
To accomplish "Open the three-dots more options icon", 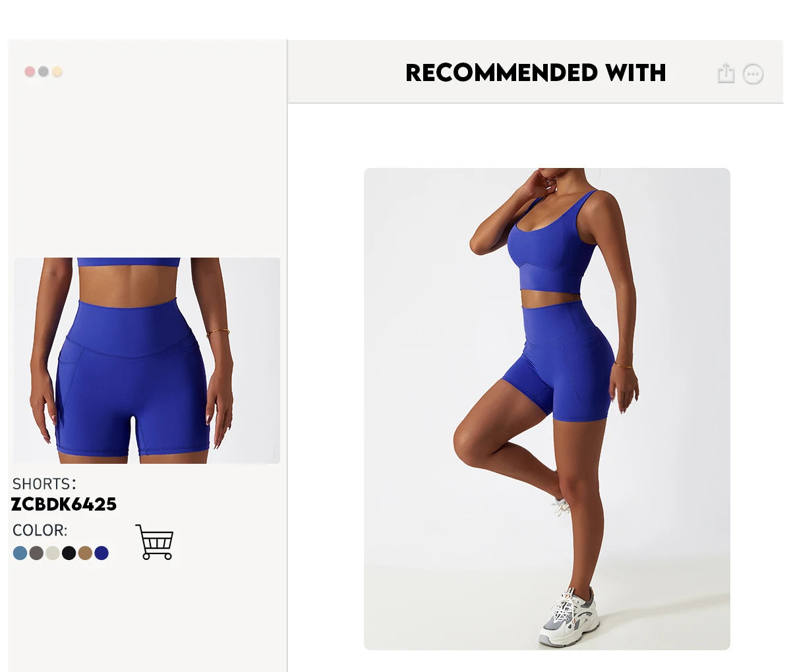I will click(753, 74).
